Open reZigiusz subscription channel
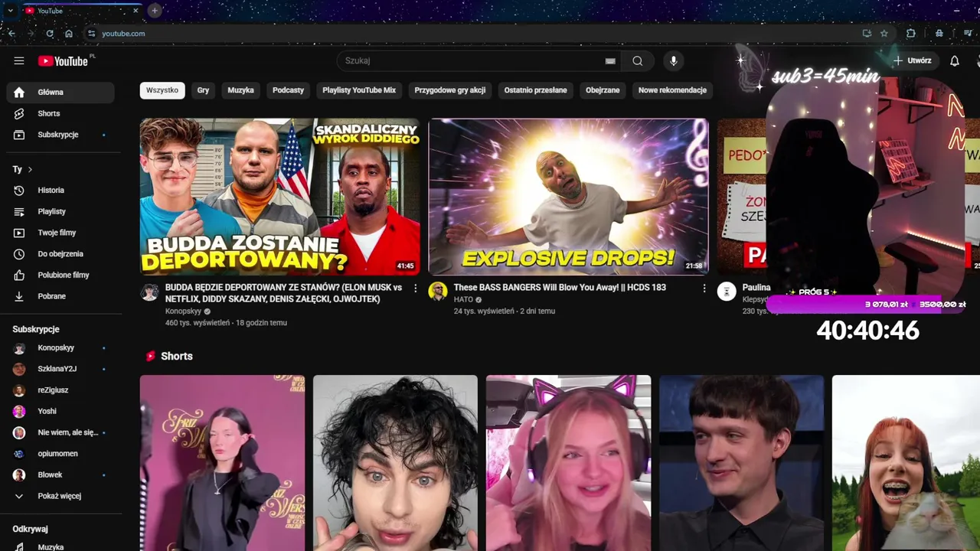Viewport: 980px width, 551px height. tap(60, 390)
